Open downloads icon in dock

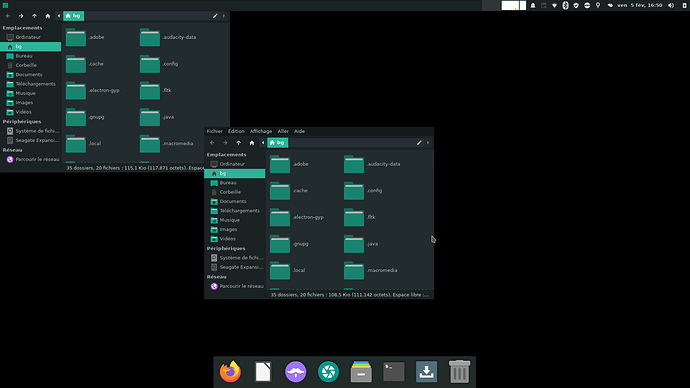click(x=426, y=372)
